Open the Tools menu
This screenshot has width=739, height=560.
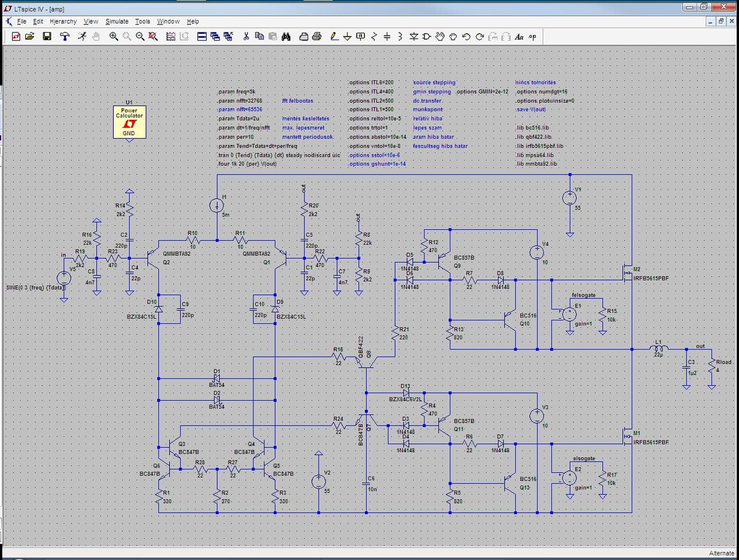(143, 21)
